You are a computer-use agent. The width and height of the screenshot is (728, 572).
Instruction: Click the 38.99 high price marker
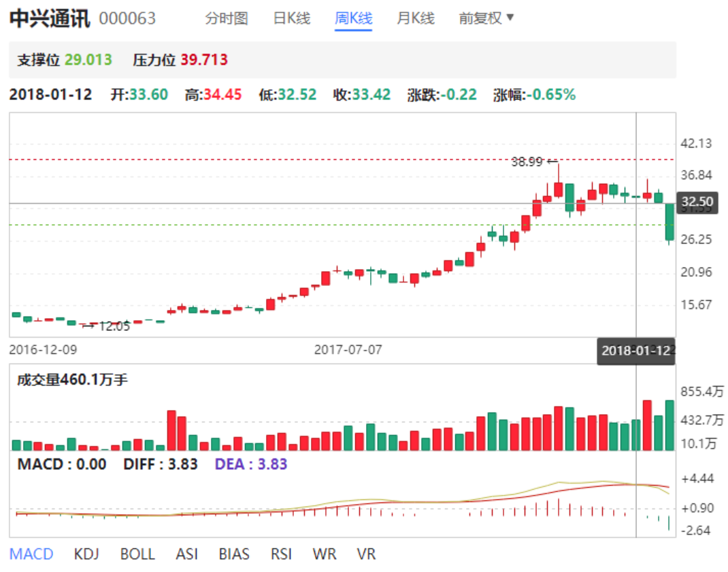[527, 162]
